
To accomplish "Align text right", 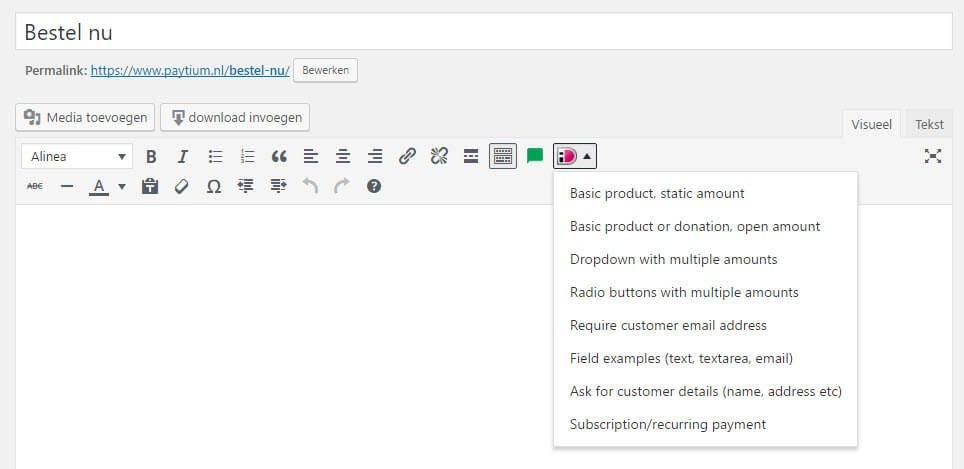I will [x=375, y=156].
